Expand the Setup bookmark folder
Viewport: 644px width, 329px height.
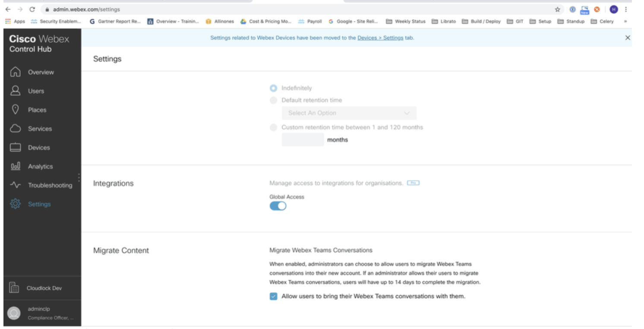tap(540, 21)
